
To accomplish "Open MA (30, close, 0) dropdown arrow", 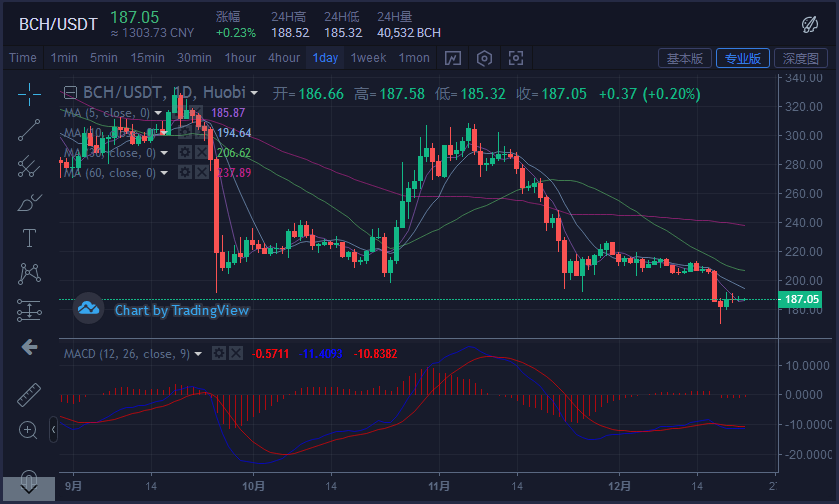I will tap(164, 153).
